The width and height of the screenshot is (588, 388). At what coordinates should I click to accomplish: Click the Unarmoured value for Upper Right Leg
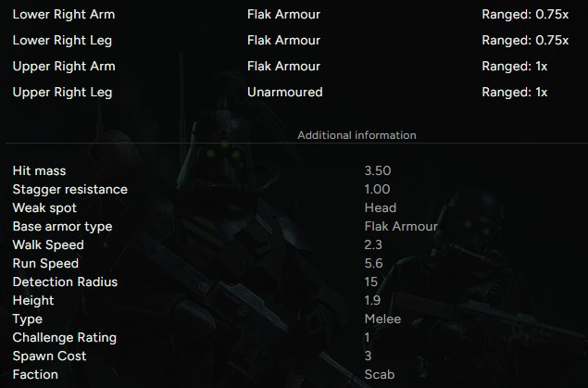click(284, 93)
